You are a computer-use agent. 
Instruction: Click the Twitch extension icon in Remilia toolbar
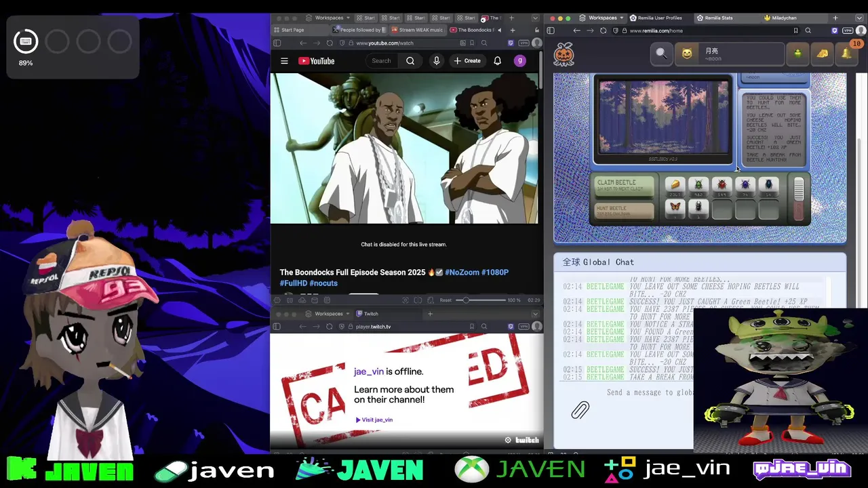(835, 30)
